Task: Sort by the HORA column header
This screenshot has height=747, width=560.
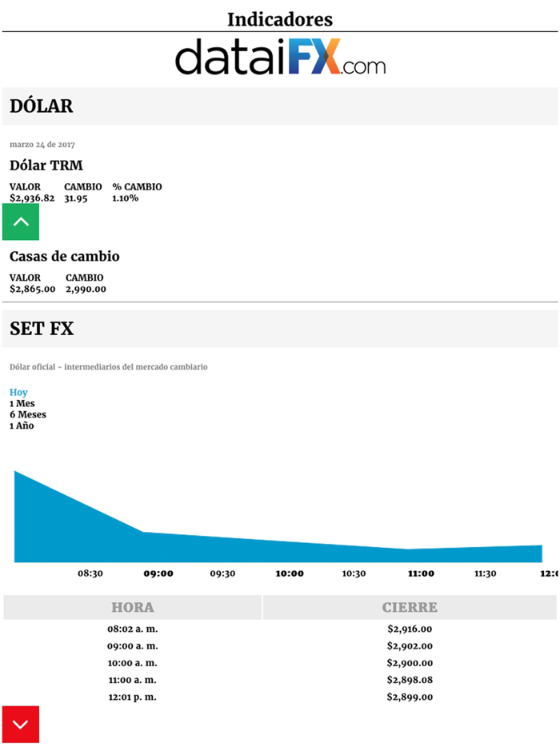Action: click(x=133, y=607)
